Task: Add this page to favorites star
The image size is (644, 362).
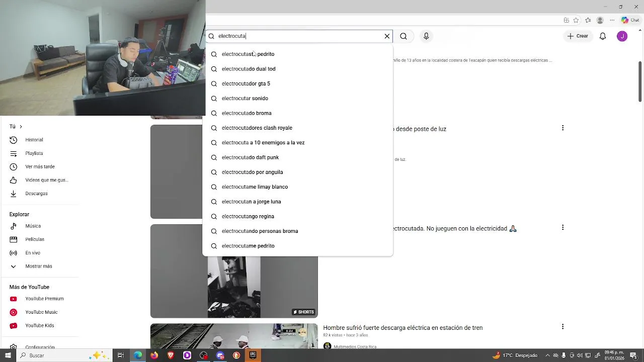Action: pos(576,20)
